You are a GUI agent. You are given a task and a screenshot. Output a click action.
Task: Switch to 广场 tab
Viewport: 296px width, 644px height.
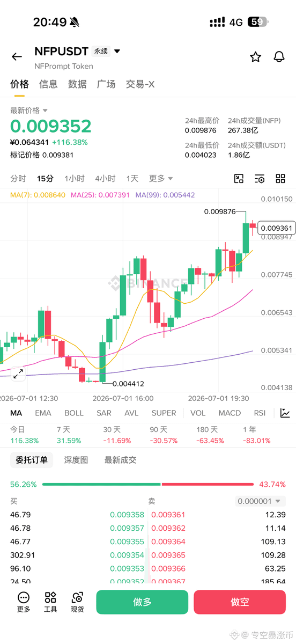[106, 84]
